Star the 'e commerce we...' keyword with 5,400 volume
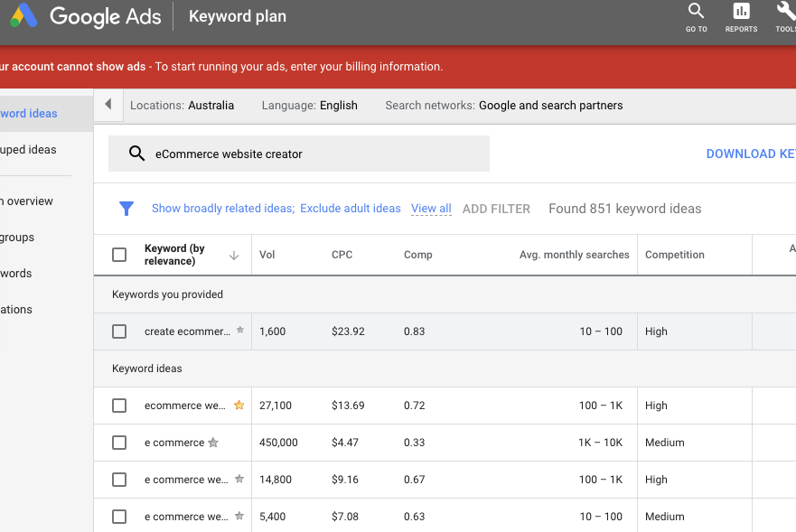The width and height of the screenshot is (796, 532). tap(239, 515)
